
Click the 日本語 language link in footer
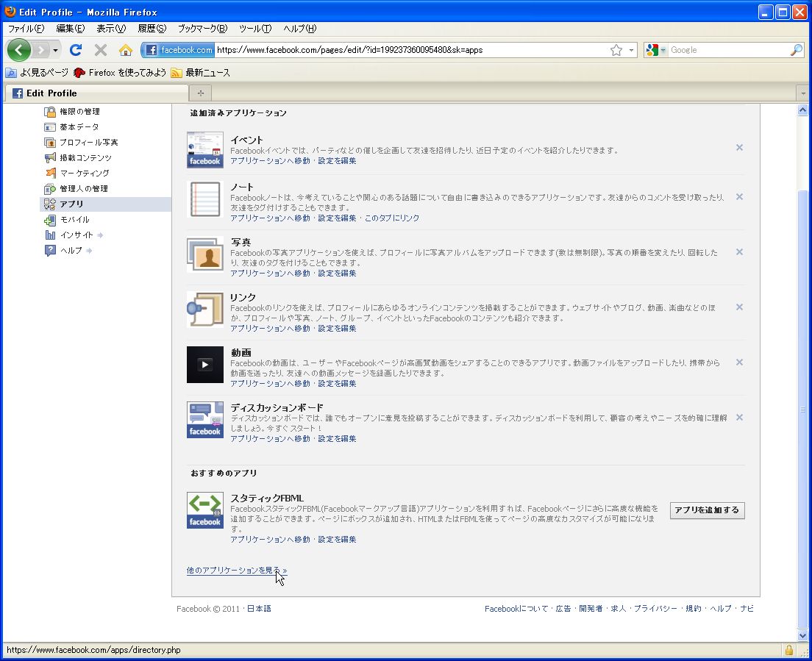pyautogui.click(x=259, y=609)
